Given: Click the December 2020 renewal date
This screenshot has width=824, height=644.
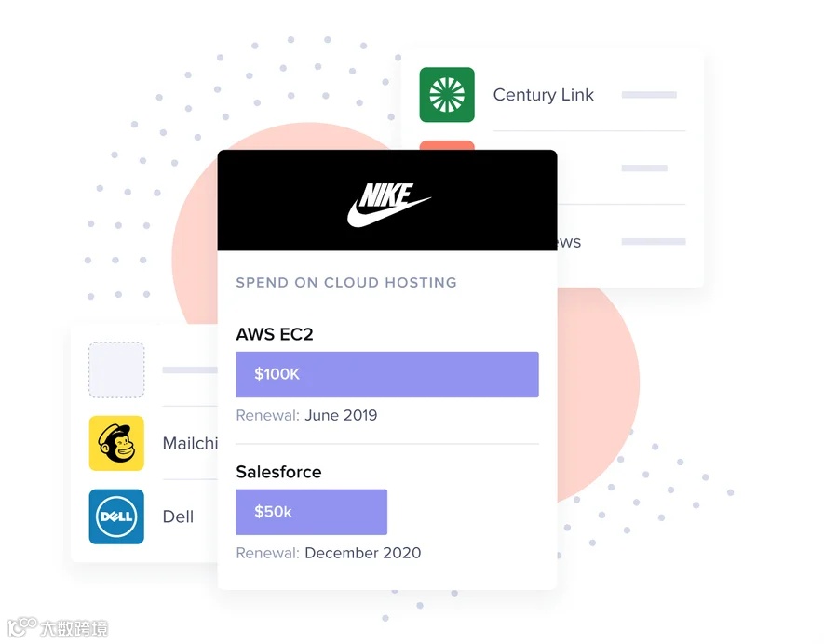Looking at the screenshot, I should (362, 553).
